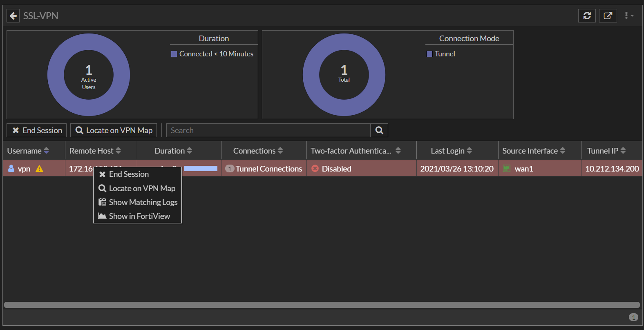Screen dimensions: 644x330
Task: Refresh the SSL-VPN monitor
Action: [587, 16]
